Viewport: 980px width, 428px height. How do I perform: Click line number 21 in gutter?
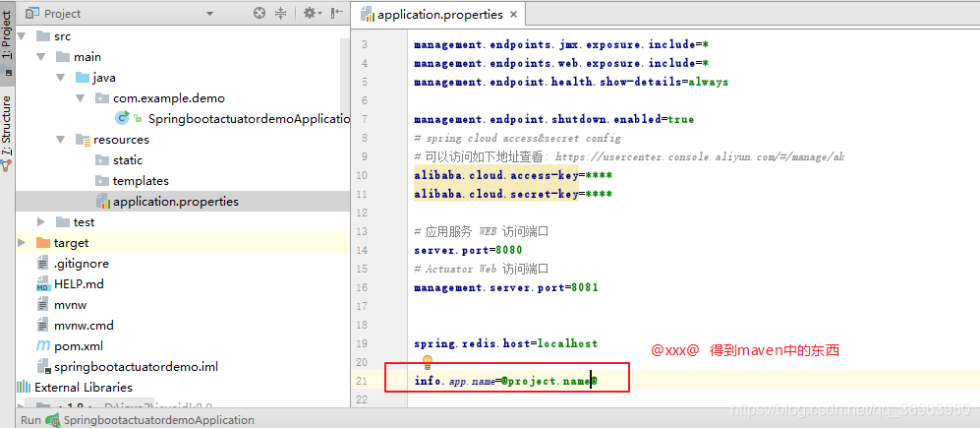[x=362, y=381]
